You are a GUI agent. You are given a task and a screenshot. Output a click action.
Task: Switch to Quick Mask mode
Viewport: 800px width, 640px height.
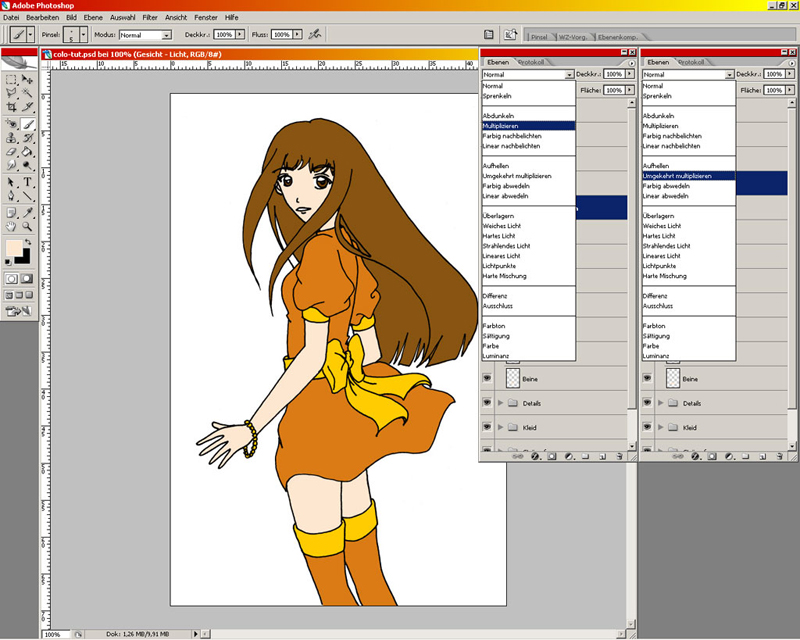pyautogui.click(x=28, y=279)
